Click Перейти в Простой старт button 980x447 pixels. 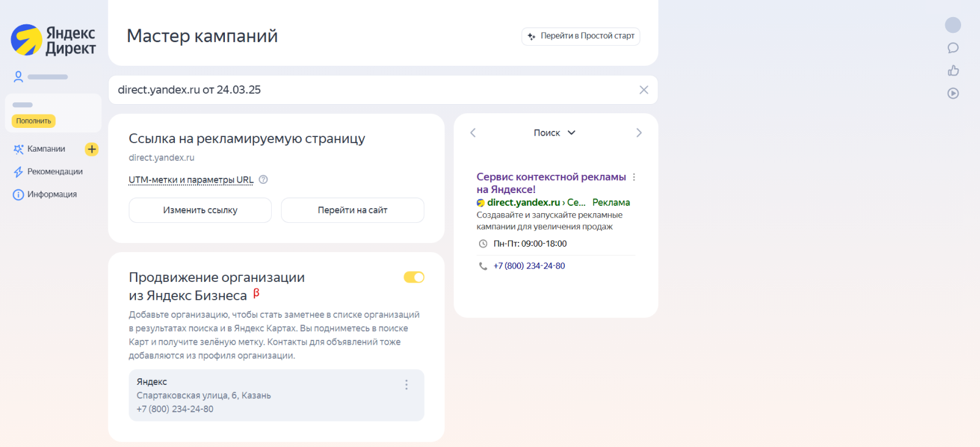tap(581, 37)
